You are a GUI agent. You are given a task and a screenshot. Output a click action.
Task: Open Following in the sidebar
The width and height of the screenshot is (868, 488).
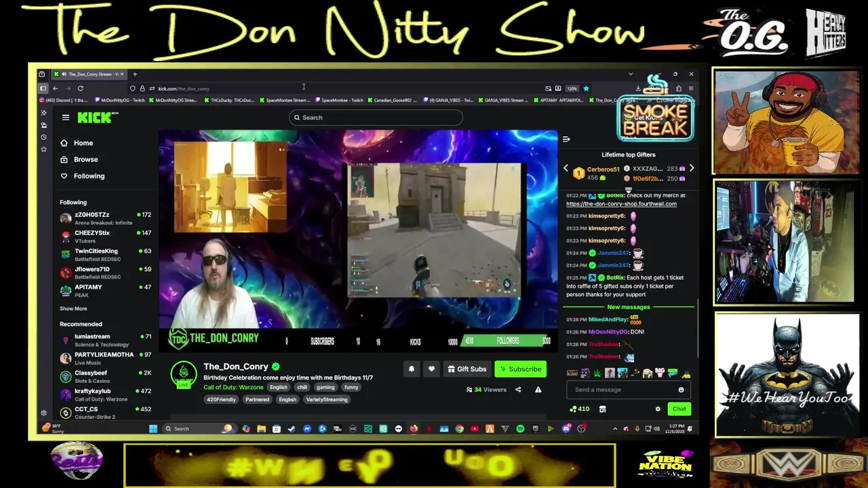83,176
